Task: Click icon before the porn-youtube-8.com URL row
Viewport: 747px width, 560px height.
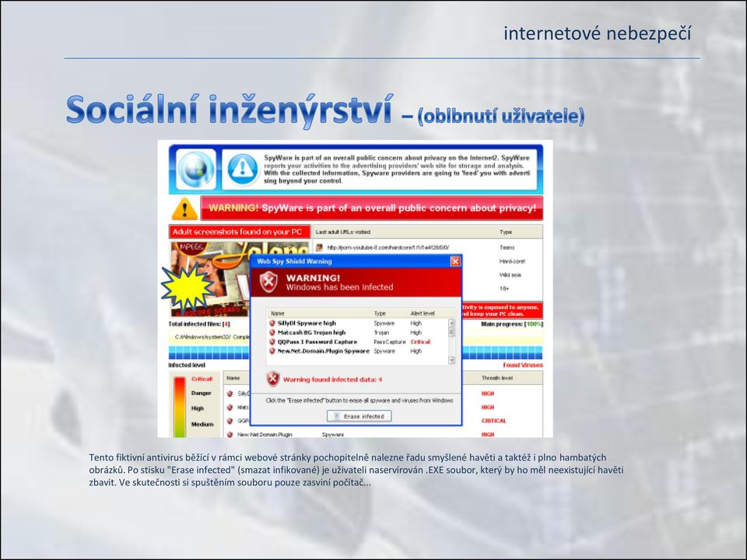Action: coord(320,247)
